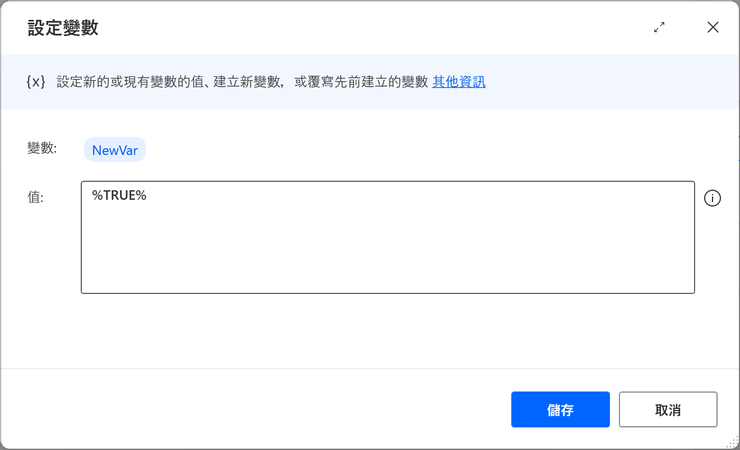Cancel the dialog with 取消
The image size is (740, 450).
click(x=668, y=409)
